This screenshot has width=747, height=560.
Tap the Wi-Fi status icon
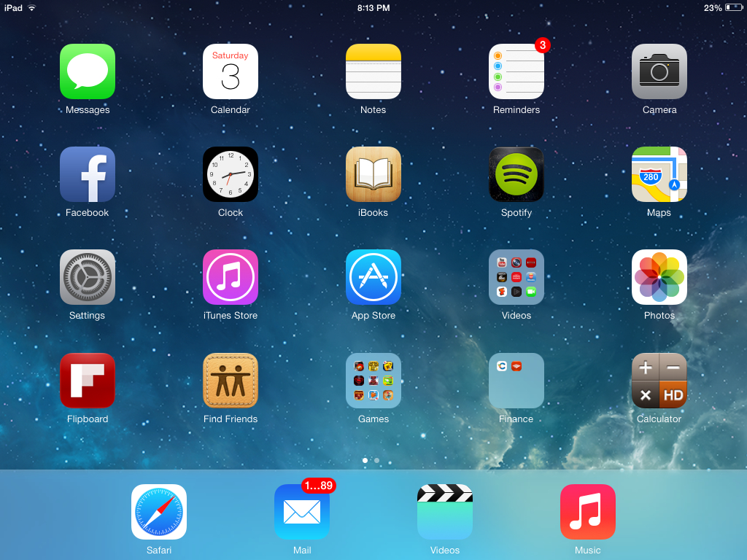point(32,7)
